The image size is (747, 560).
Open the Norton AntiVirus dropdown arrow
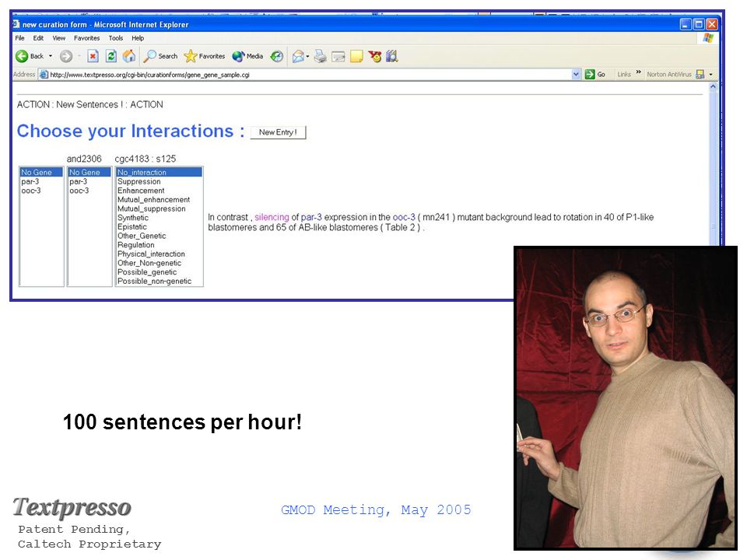(x=710, y=75)
